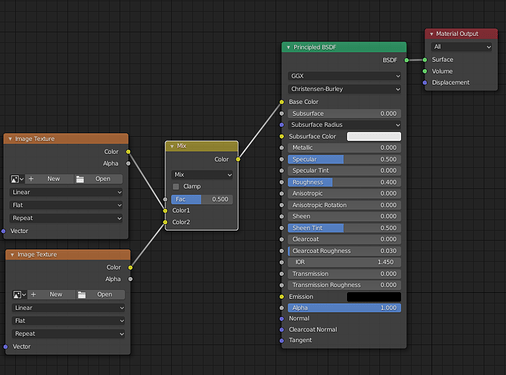Open the Repeat extension dropdown in top Image Texture
This screenshot has width=506, height=375.
66,218
